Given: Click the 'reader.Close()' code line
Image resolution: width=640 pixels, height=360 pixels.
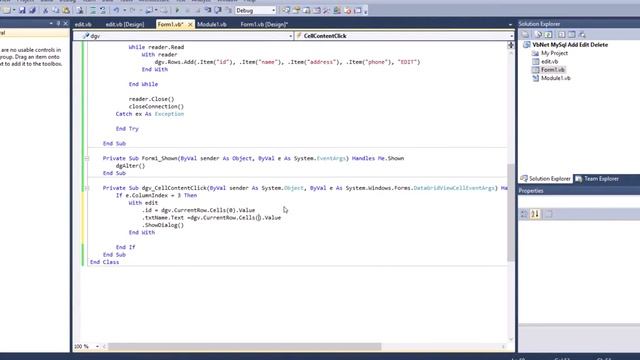Looking at the screenshot, I should pos(151,99).
